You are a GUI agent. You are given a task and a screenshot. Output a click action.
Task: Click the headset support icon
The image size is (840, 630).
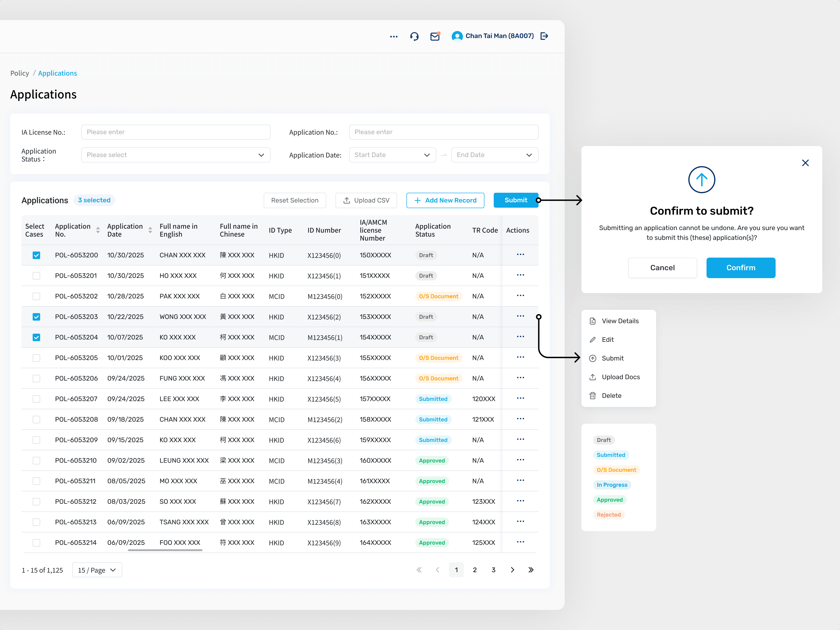tap(414, 36)
